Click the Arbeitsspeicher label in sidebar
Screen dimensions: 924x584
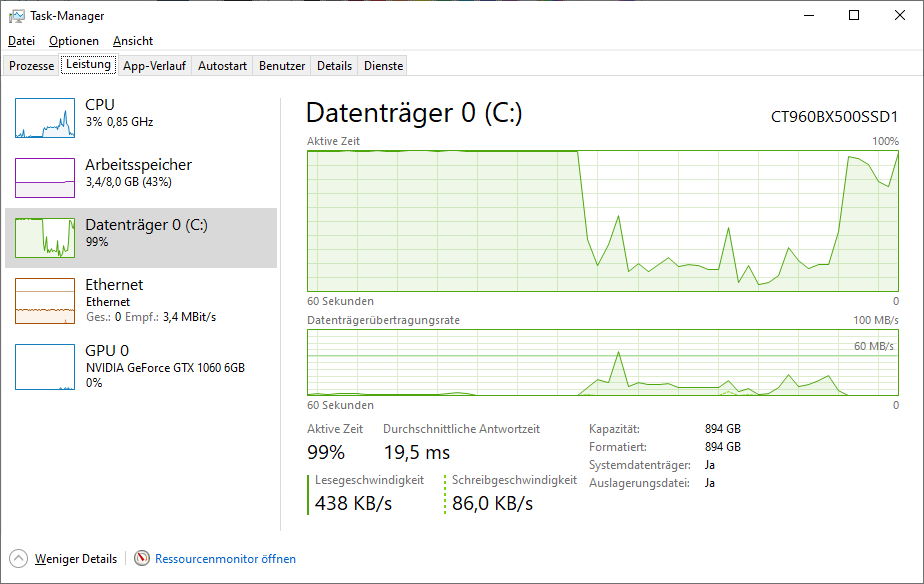point(138,165)
